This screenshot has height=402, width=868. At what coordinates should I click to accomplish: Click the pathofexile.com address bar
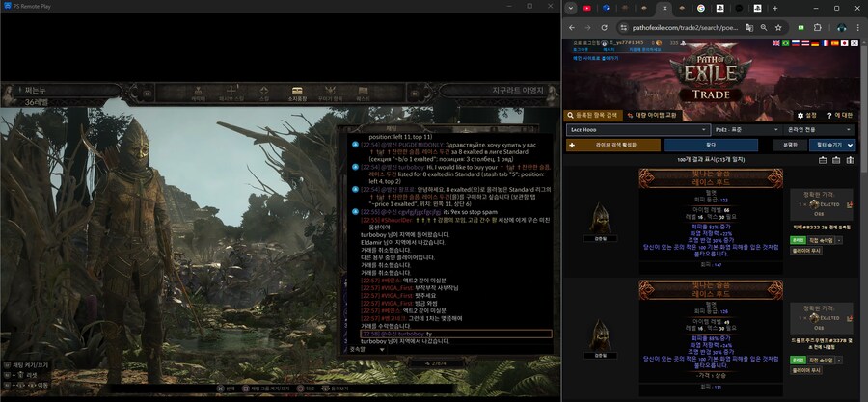(x=685, y=27)
